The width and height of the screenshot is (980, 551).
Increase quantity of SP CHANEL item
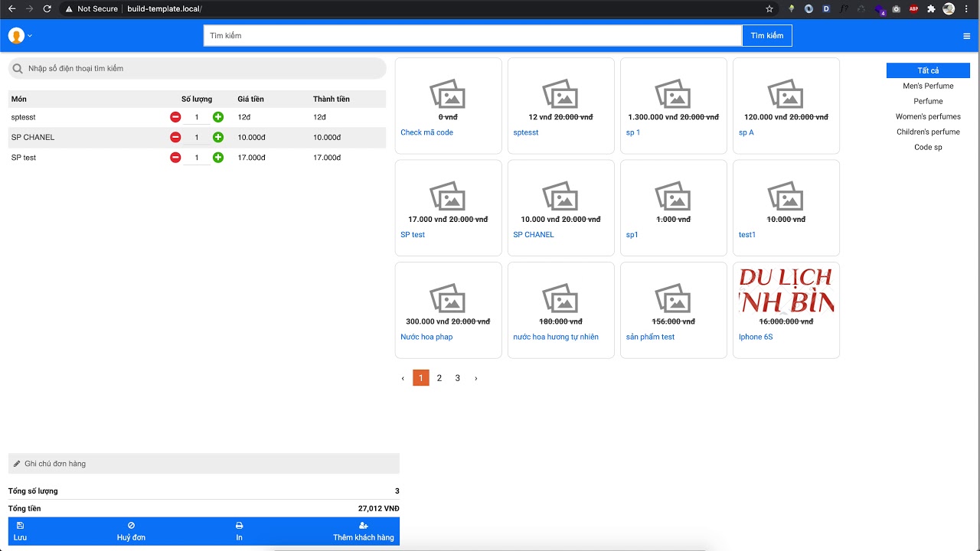(218, 137)
